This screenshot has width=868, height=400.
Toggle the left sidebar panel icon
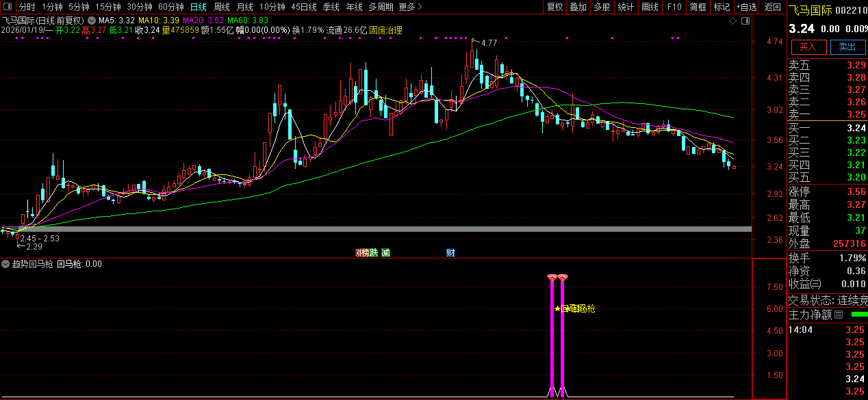coord(8,7)
